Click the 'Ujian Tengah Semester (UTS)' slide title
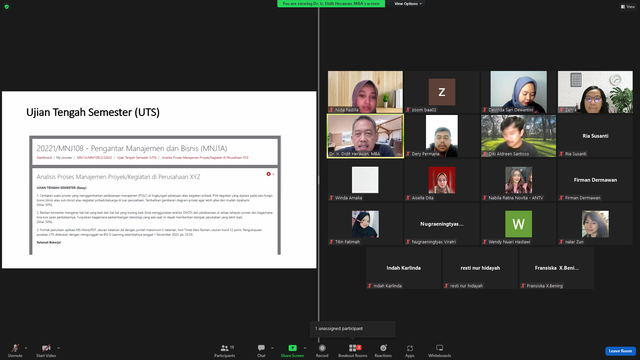The width and height of the screenshot is (640, 360). (x=93, y=112)
